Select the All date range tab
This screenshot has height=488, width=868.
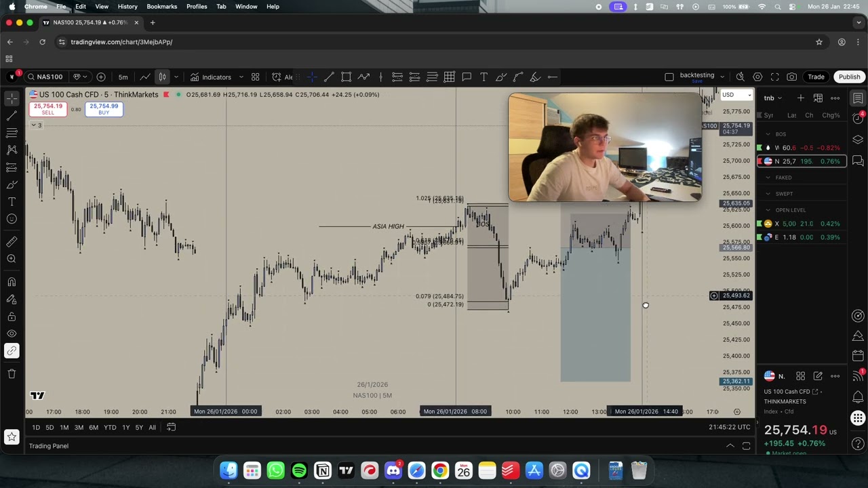152,428
